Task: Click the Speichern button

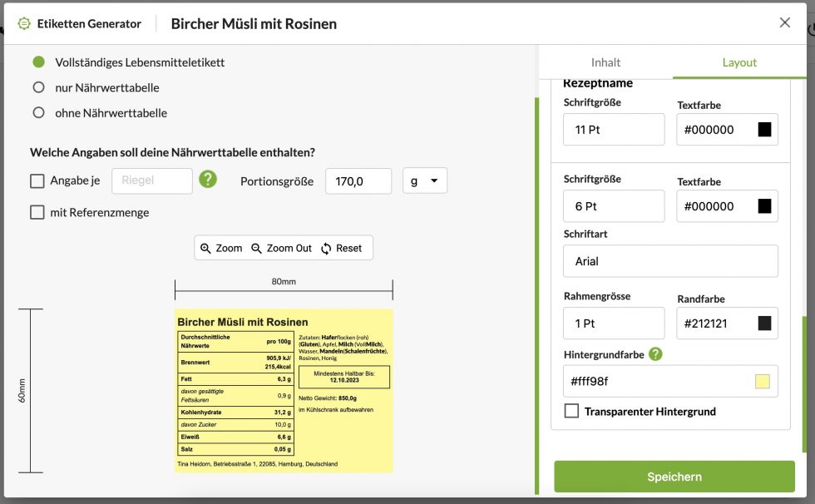Action: tap(674, 476)
